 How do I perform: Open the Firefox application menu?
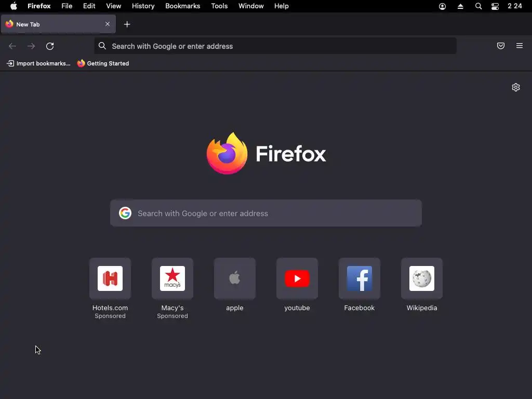39,6
